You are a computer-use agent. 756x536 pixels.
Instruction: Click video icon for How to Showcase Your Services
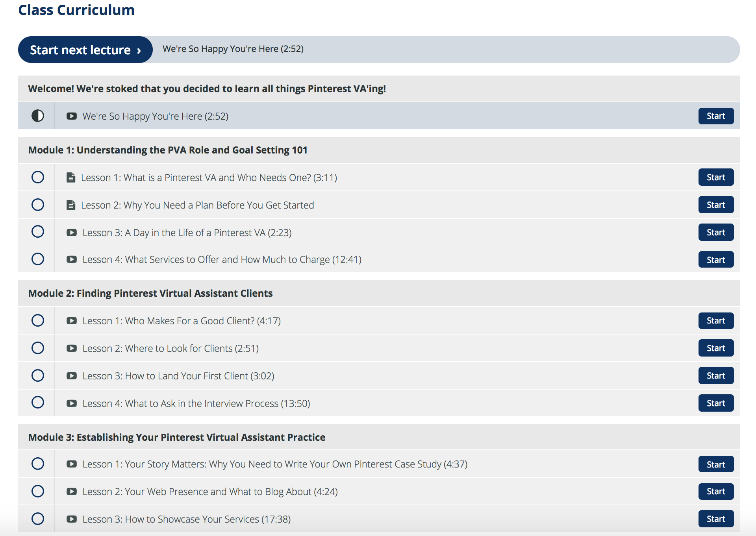72,519
